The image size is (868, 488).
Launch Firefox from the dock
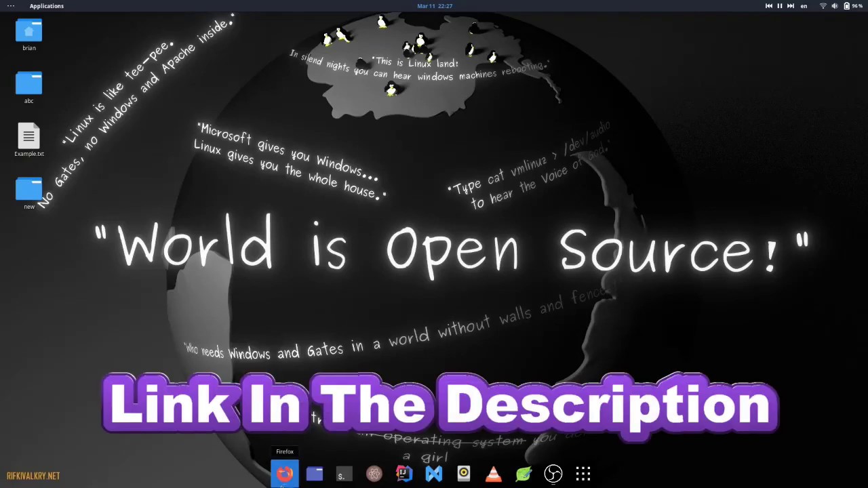(285, 474)
